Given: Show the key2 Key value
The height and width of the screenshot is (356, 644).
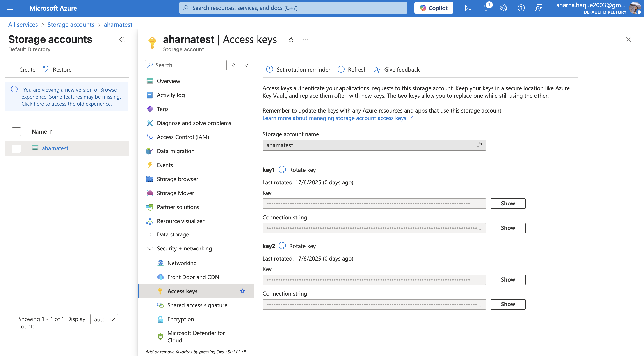Looking at the screenshot, I should (508, 280).
